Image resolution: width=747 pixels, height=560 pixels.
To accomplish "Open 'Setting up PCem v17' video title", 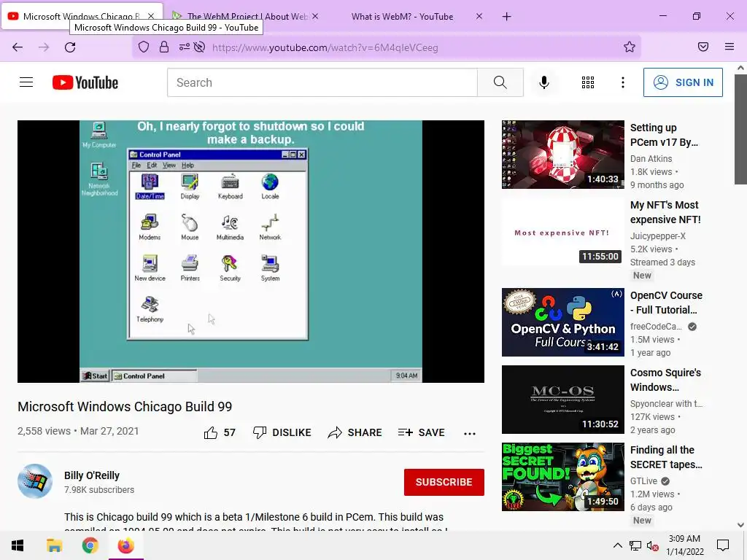I will [664, 135].
